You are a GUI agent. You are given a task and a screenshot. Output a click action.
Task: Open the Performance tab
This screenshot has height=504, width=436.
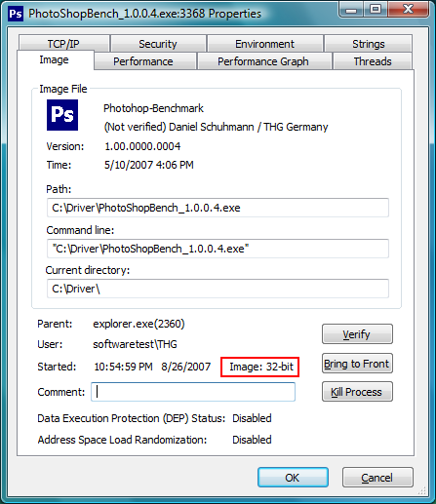coord(145,61)
